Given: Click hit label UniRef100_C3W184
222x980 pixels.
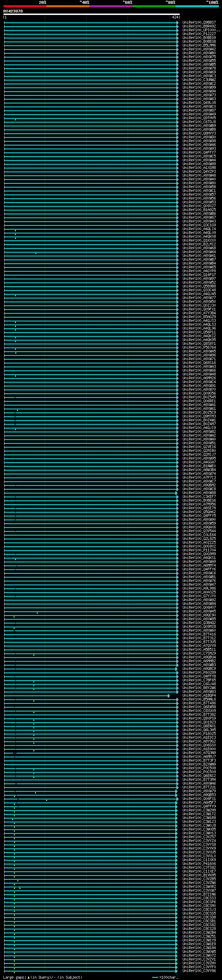Looking at the screenshot, I should pos(199,948).
